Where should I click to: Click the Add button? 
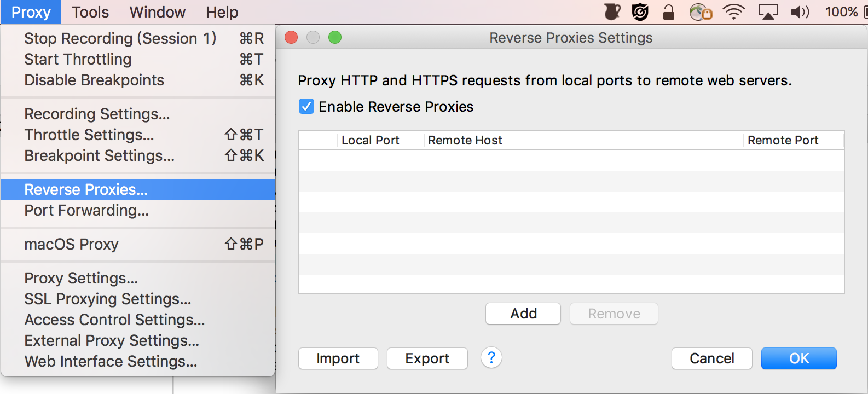pos(523,314)
